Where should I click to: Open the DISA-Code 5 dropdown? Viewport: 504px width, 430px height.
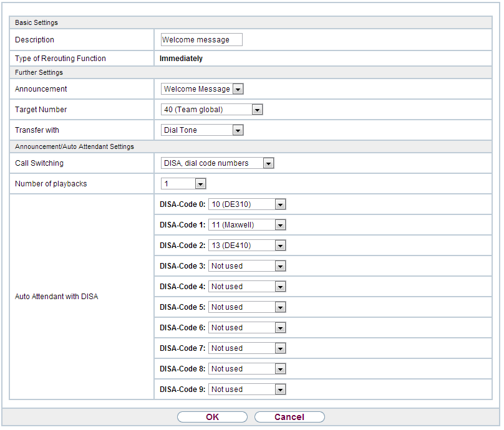click(247, 307)
